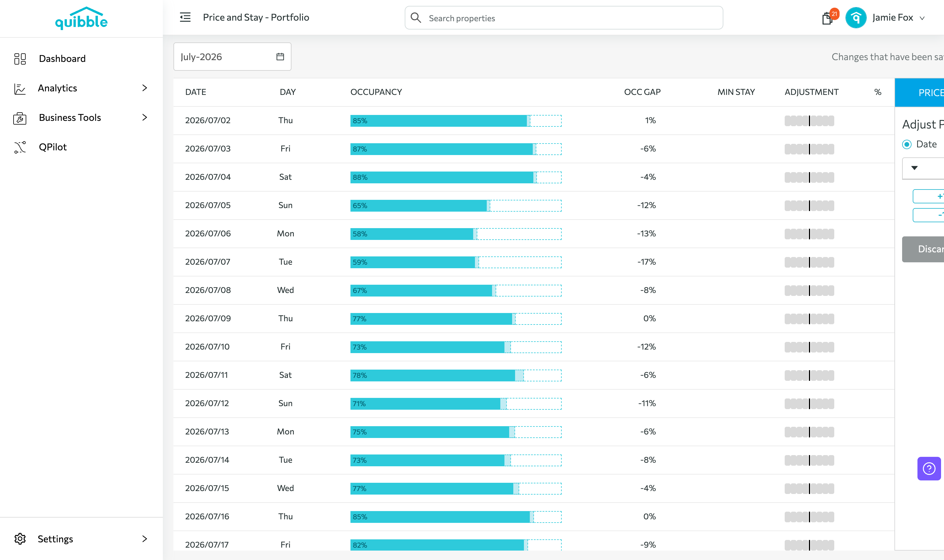The height and width of the screenshot is (560, 944).
Task: Open Dashboard from the sidebar
Action: 62,58
